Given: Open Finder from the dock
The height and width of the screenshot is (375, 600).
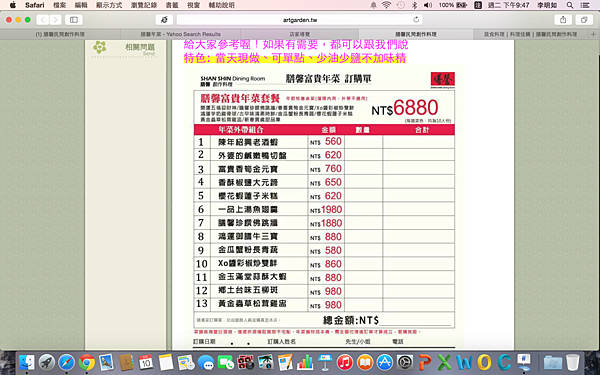Looking at the screenshot, I should tap(27, 362).
